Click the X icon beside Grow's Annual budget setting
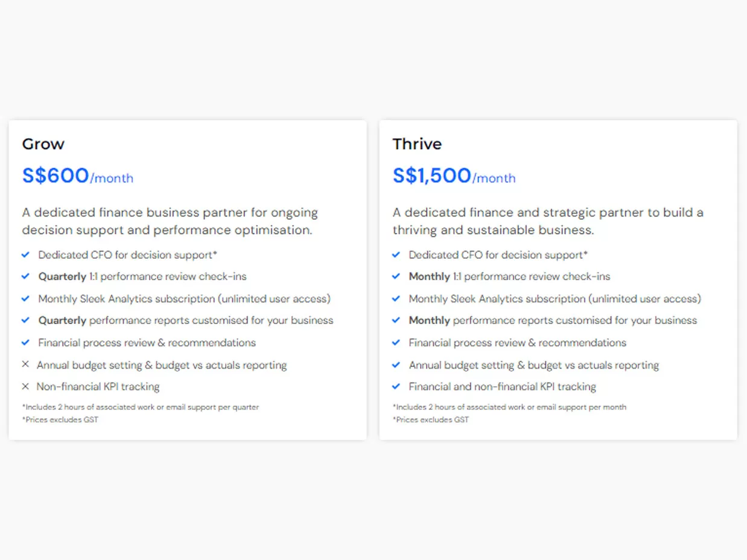 [25, 364]
